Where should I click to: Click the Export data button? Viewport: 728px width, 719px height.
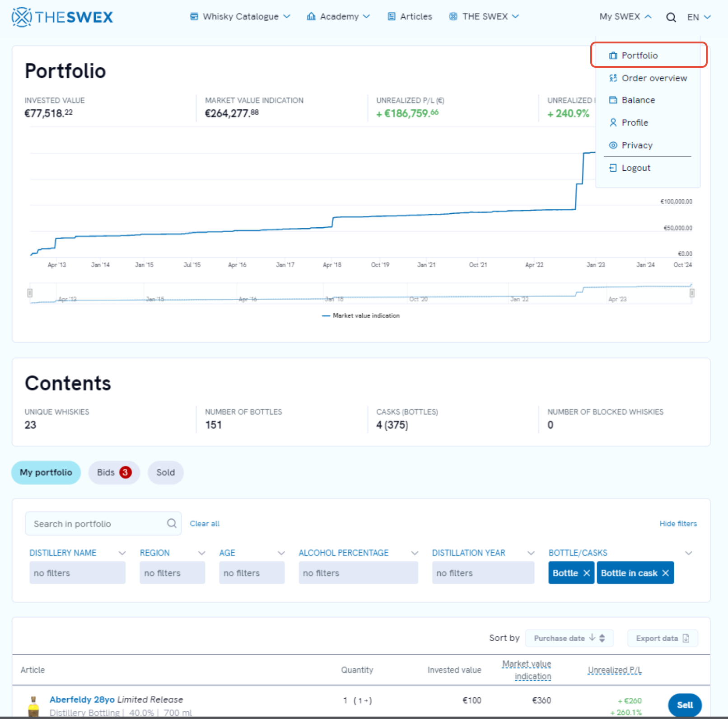(x=663, y=638)
